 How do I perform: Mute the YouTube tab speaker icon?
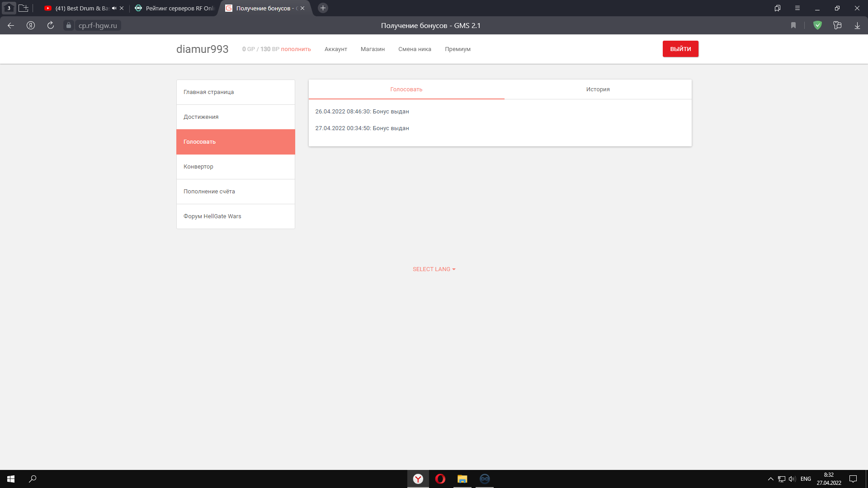coord(114,8)
